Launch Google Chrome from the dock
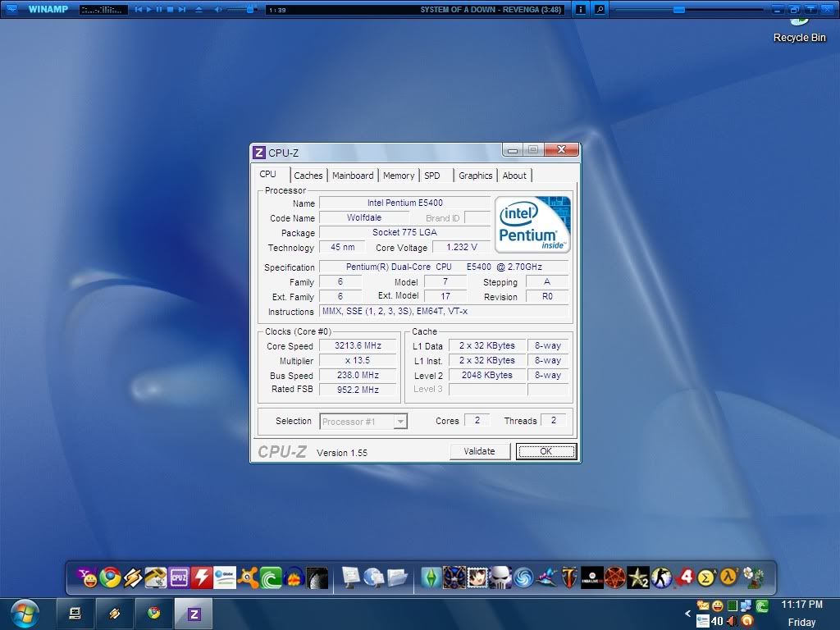Image resolution: width=840 pixels, height=630 pixels. pos(111,577)
